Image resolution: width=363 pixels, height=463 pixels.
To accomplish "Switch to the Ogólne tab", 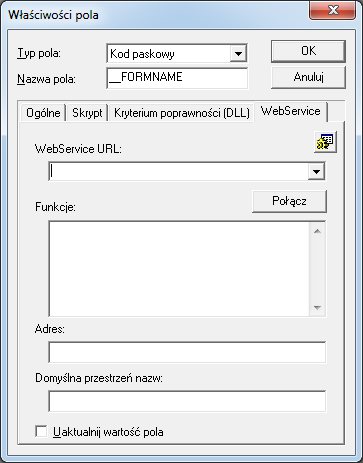I will pos(43,113).
